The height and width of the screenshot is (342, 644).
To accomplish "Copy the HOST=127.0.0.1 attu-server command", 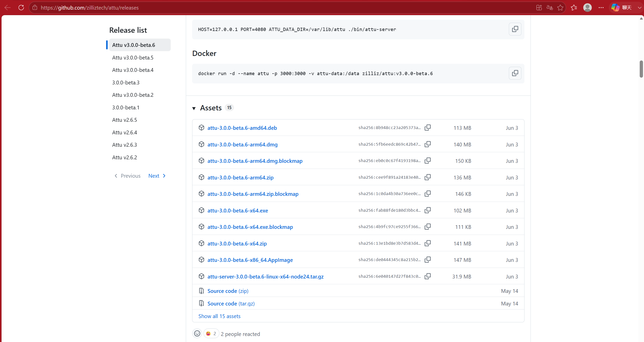I will coord(515,29).
